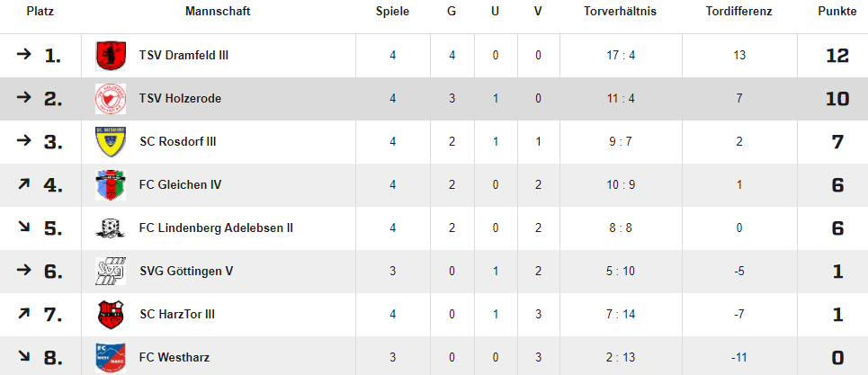Click the down-trend arrow beside rank 8
868x375 pixels.
[x=23, y=357]
